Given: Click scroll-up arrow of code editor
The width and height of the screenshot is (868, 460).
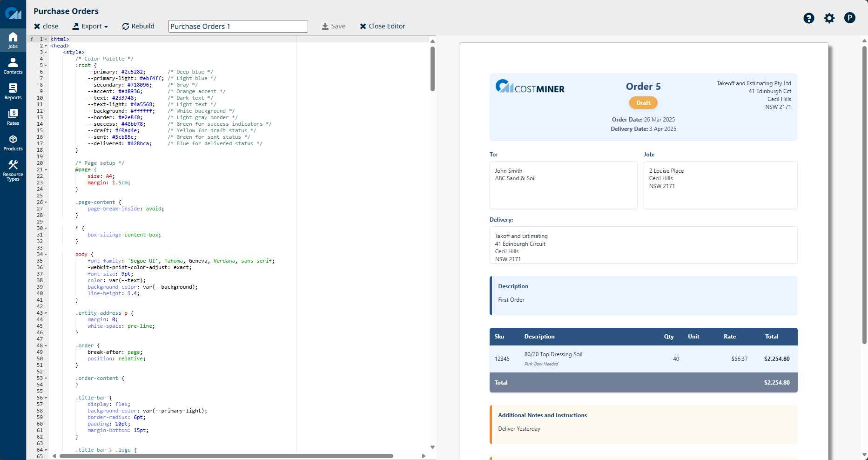Looking at the screenshot, I should pos(432,41).
